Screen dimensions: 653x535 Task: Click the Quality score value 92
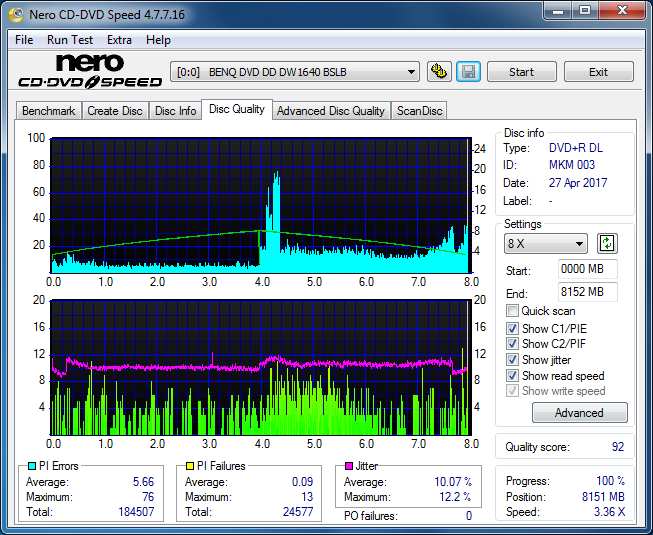[x=618, y=447]
